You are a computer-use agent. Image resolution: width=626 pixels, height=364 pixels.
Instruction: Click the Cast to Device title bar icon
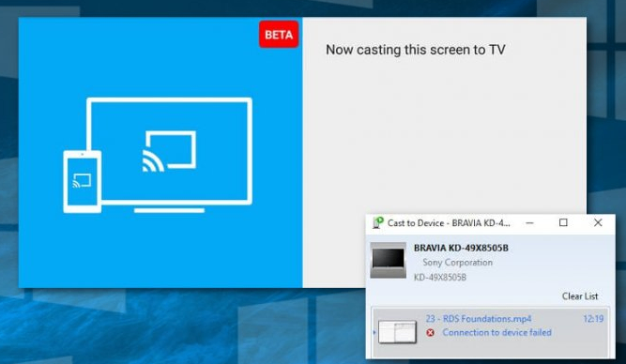[x=377, y=222]
